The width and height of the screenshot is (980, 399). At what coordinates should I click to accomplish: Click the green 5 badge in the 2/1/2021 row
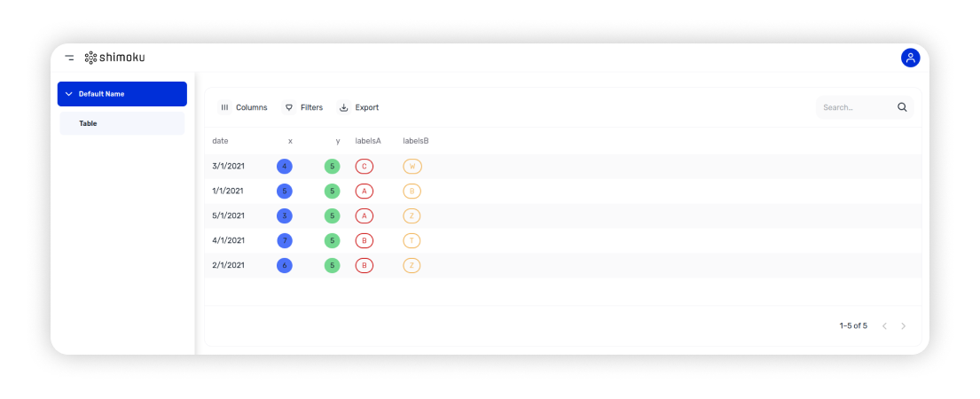[x=332, y=265]
